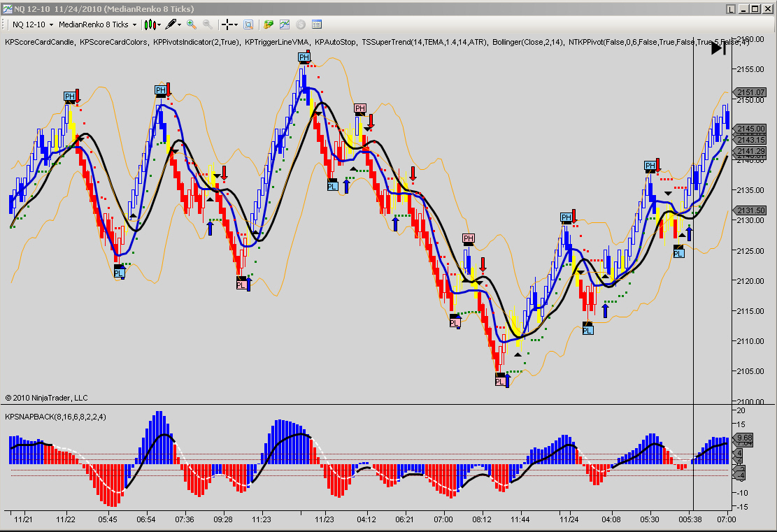Click the first PH marker near 2150 on left
The height and width of the screenshot is (532, 777).
[70, 96]
